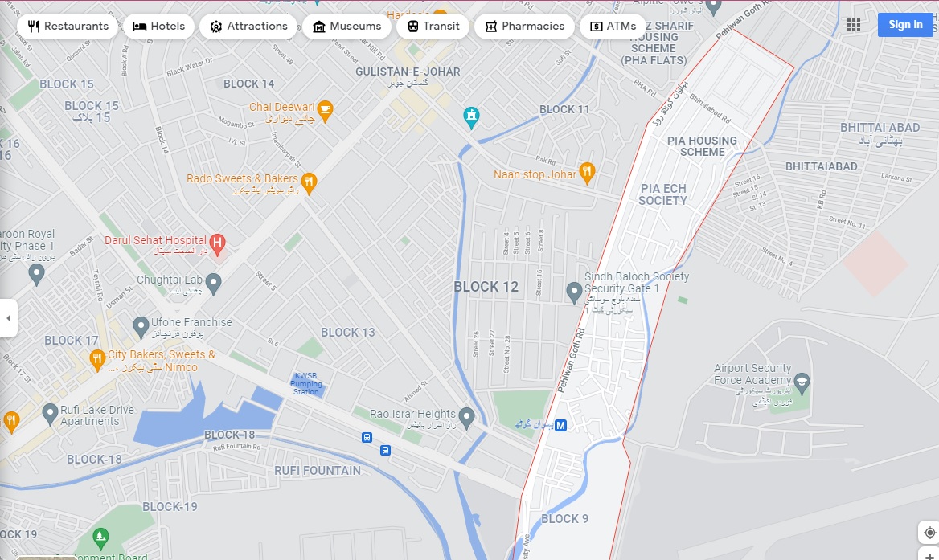Image resolution: width=939 pixels, height=560 pixels.
Task: Expand the collapsed side panel arrow
Action: click(8, 318)
